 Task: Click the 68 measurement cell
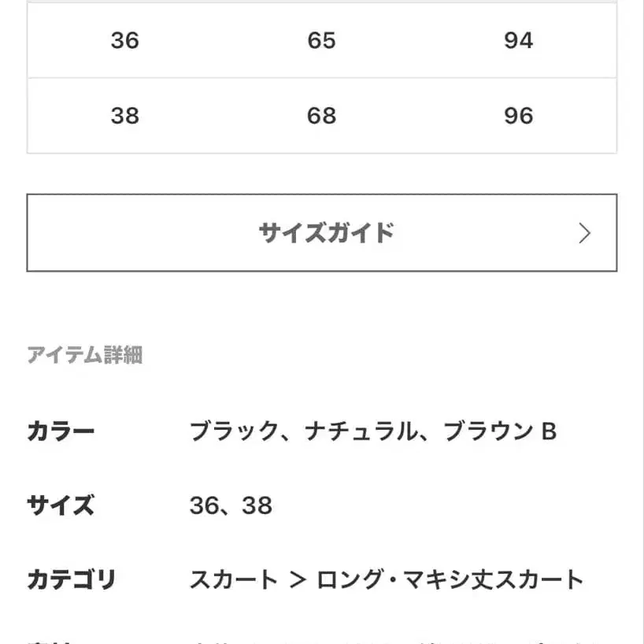tap(321, 116)
